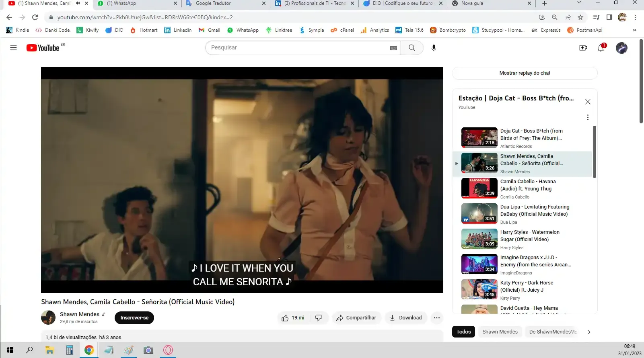Open Analytics bookmark
This screenshot has height=358, width=644.
(375, 30)
